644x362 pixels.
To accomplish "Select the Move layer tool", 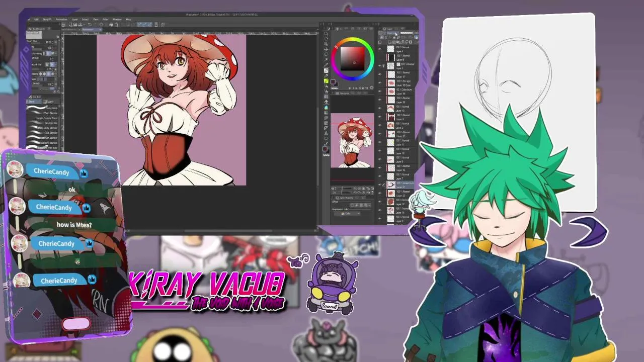I will point(326,49).
